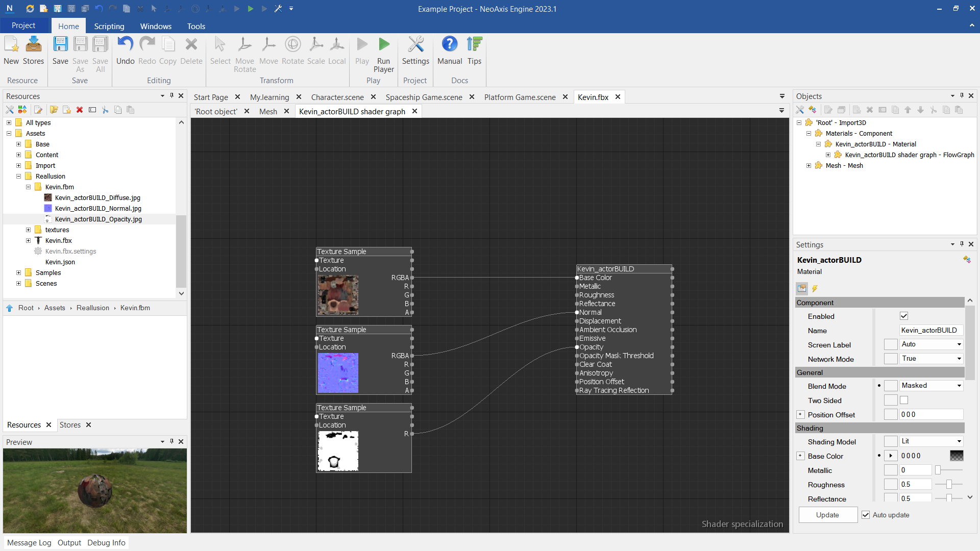Open the Character.scene document tab
The image size is (980, 551).
coord(337,97)
